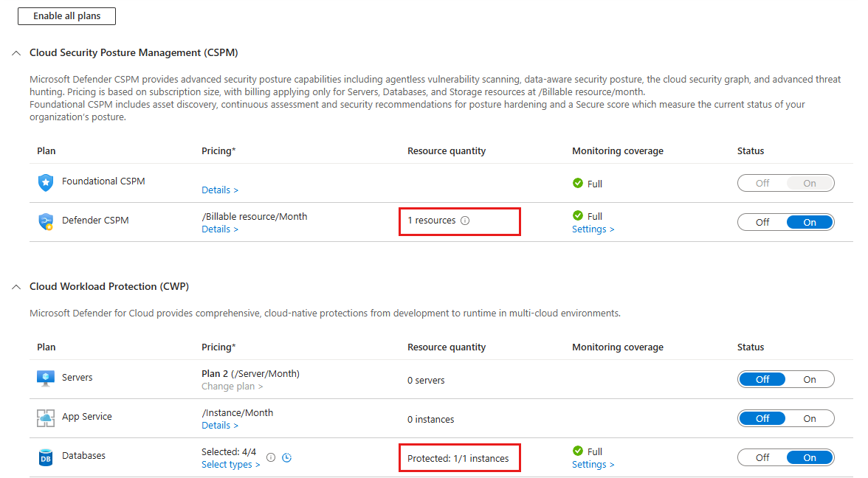Click green Full checkmark for Databases
Image resolution: width=868 pixels, height=478 pixels.
click(x=578, y=450)
